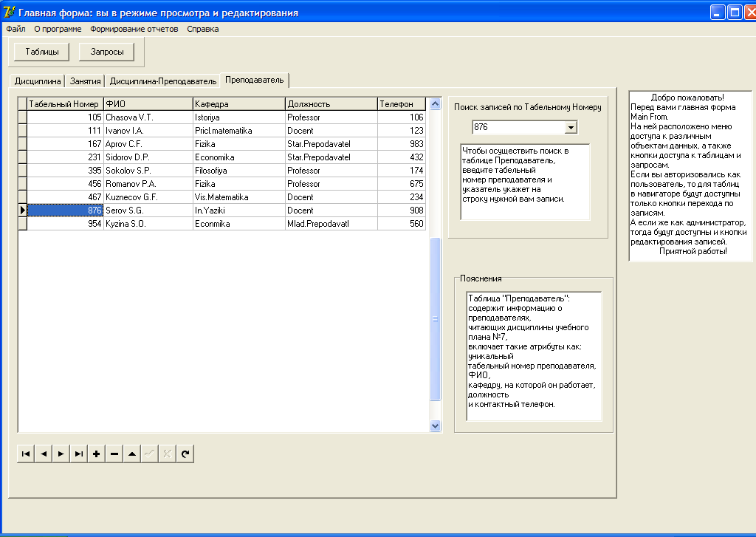This screenshot has width=756, height=537.
Task: Click phone cell 983
Action: click(402, 144)
